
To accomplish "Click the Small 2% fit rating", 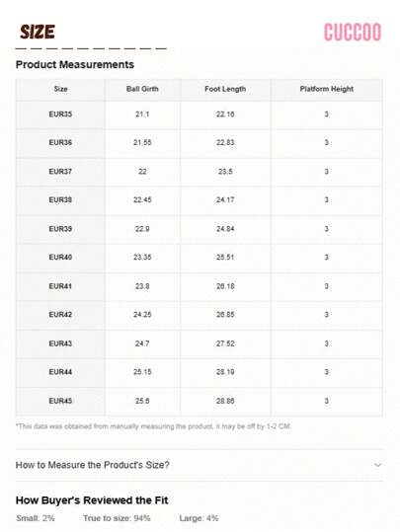I will tap(36, 518).
